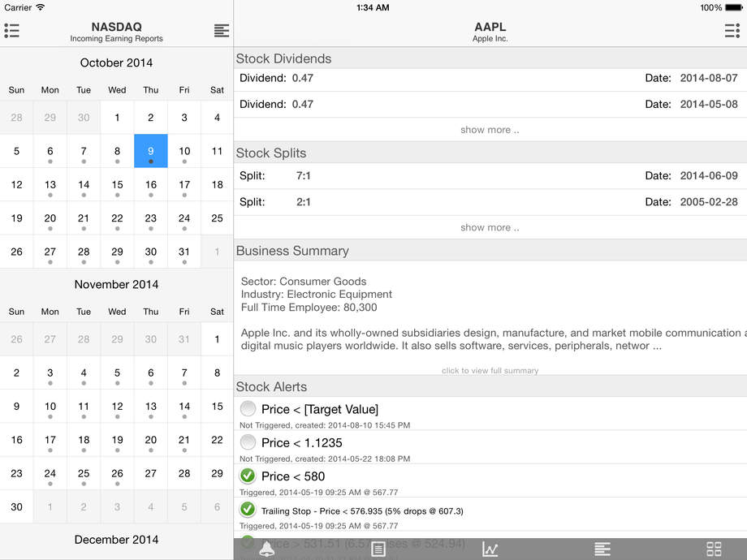Select October 27 in calendar
The image size is (747, 560).
click(50, 252)
